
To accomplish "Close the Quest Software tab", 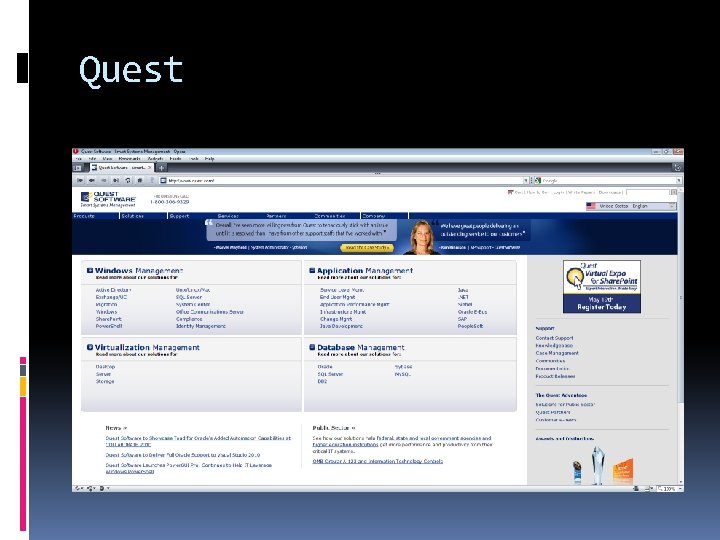I will [x=149, y=168].
